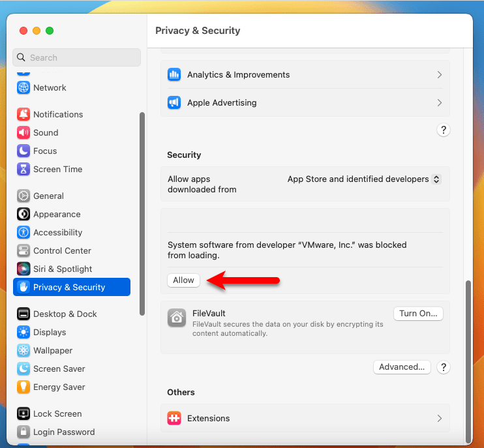484x448 pixels.
Task: Close the System Settings window
Action: pos(23,31)
